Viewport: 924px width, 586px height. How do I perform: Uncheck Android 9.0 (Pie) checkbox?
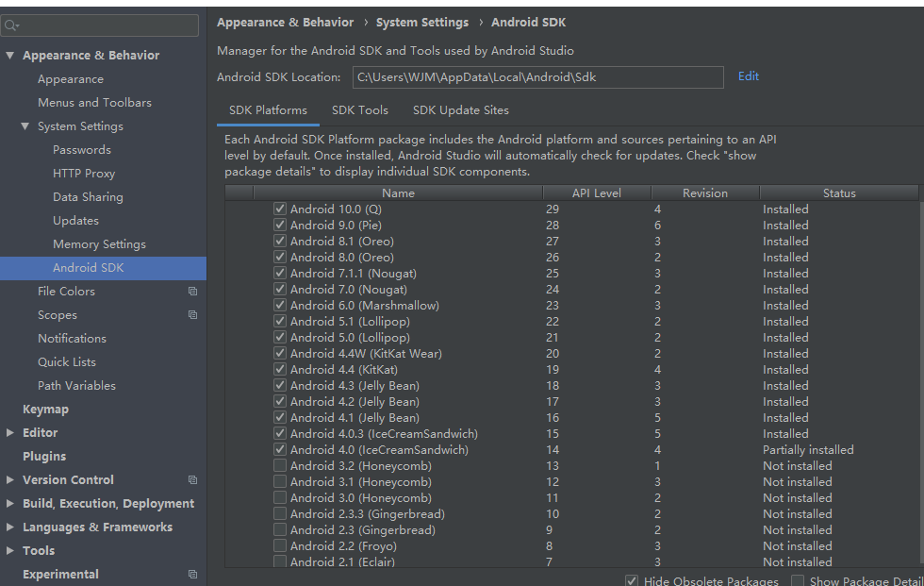pyautogui.click(x=280, y=225)
